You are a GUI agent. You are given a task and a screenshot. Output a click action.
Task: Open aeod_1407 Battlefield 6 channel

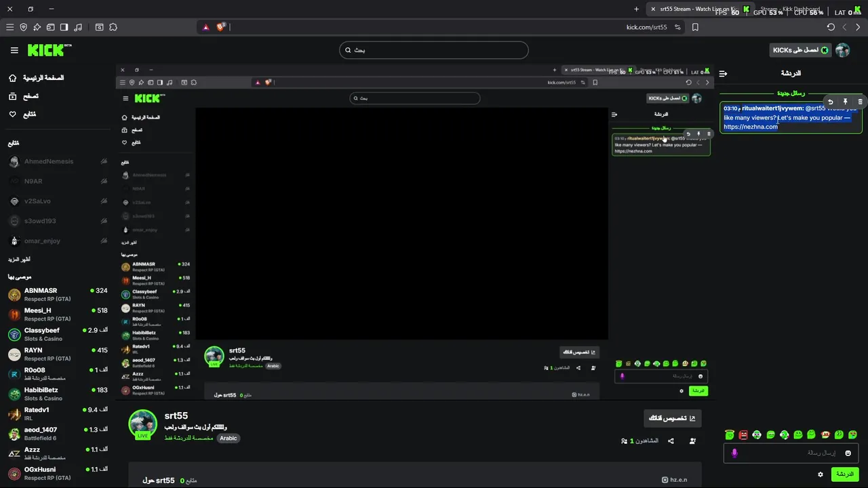(x=58, y=434)
